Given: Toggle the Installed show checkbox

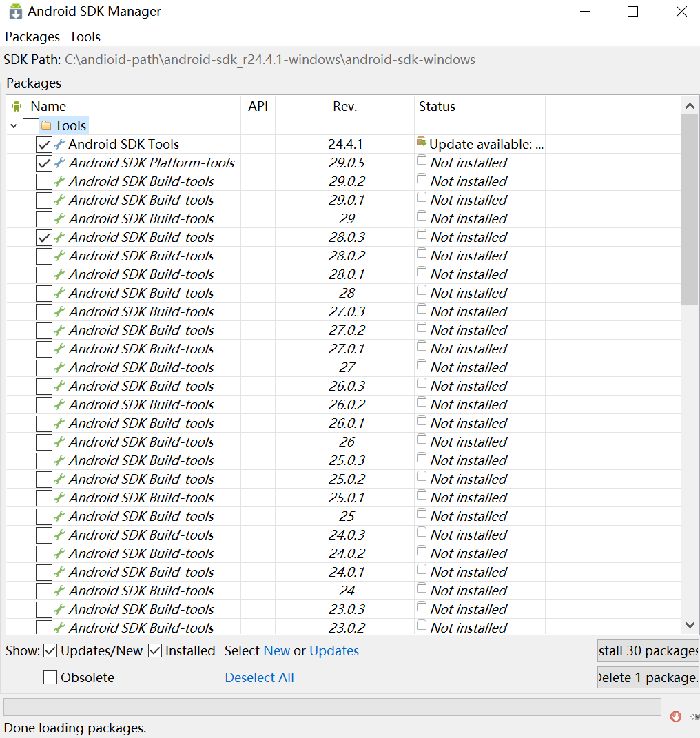Looking at the screenshot, I should [x=155, y=650].
